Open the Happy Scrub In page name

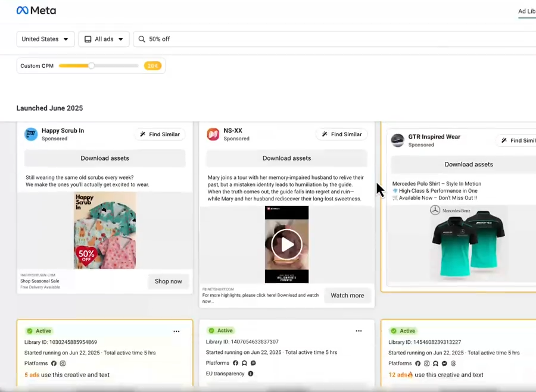click(x=63, y=130)
